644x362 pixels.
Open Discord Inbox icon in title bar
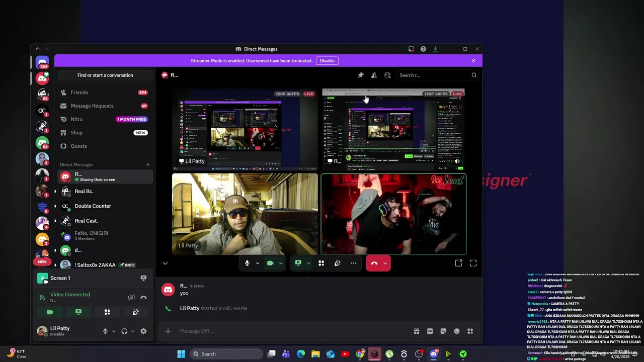pyautogui.click(x=411, y=49)
